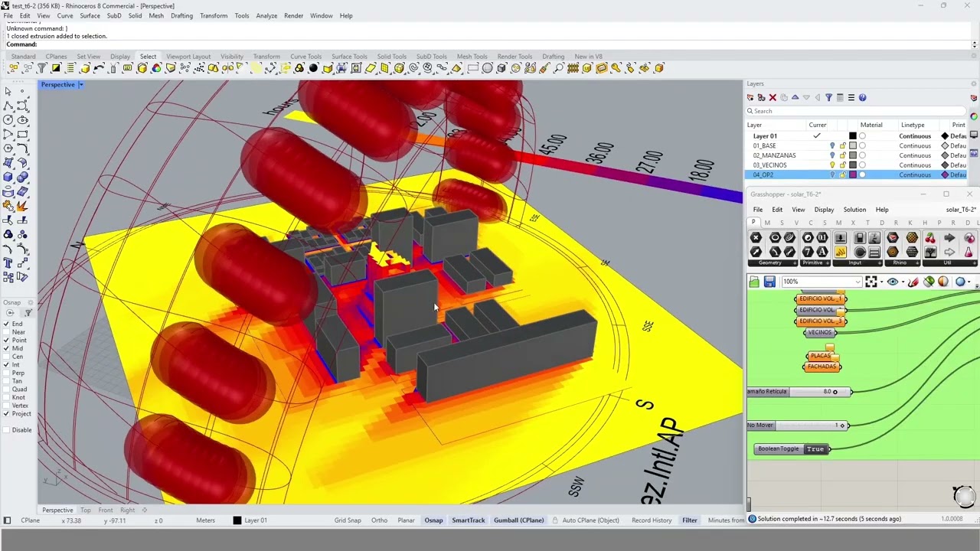The image size is (980, 551).
Task: Click the Layers Search field
Action: pos(856,111)
